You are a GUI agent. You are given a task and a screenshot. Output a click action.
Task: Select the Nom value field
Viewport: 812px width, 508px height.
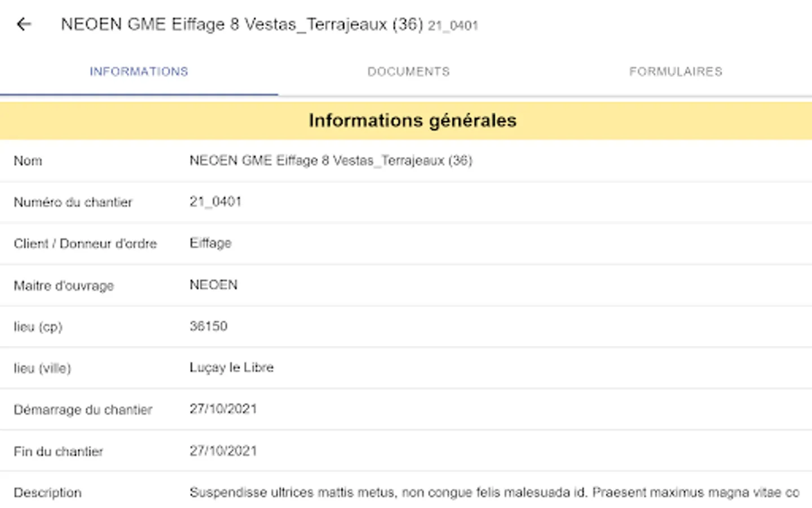tap(330, 161)
